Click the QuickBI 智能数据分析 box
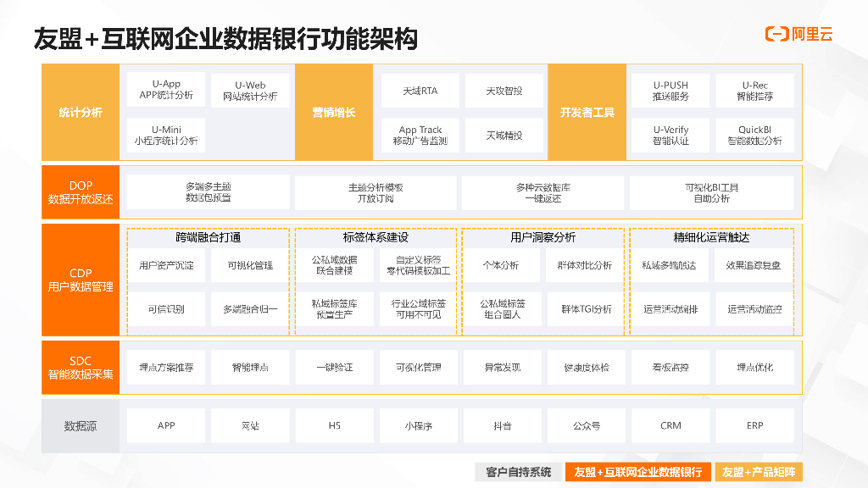 [x=755, y=135]
